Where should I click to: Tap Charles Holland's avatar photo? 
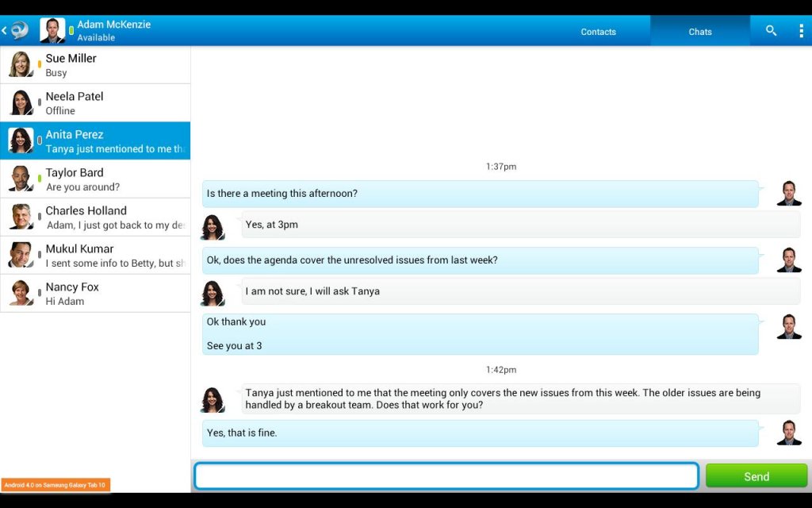21,217
